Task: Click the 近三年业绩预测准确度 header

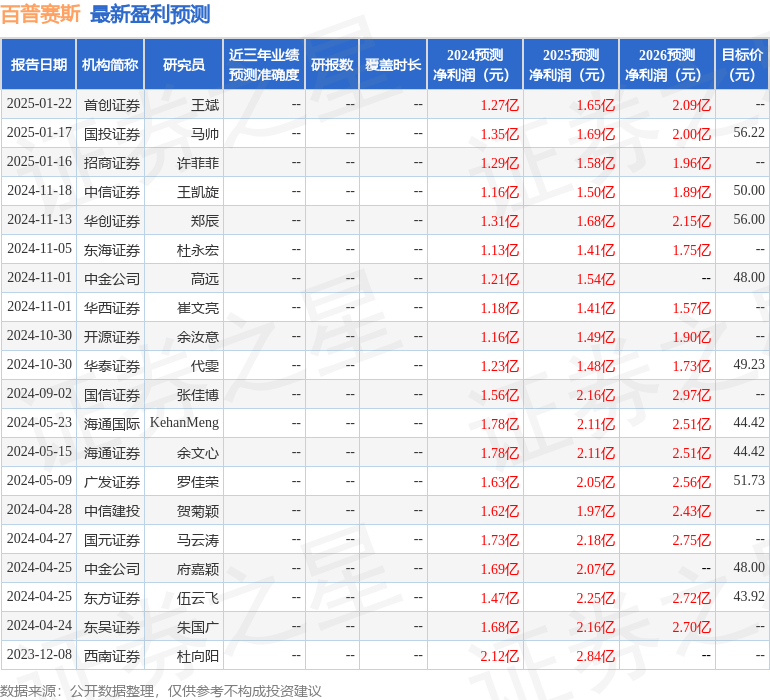Action: 264,64
